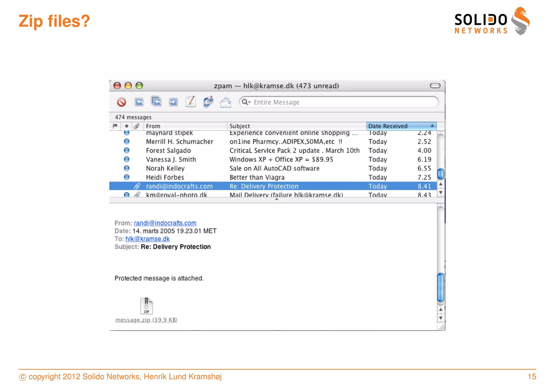Select the Heidi Forbes message
555x392 pixels.
[x=273, y=177]
